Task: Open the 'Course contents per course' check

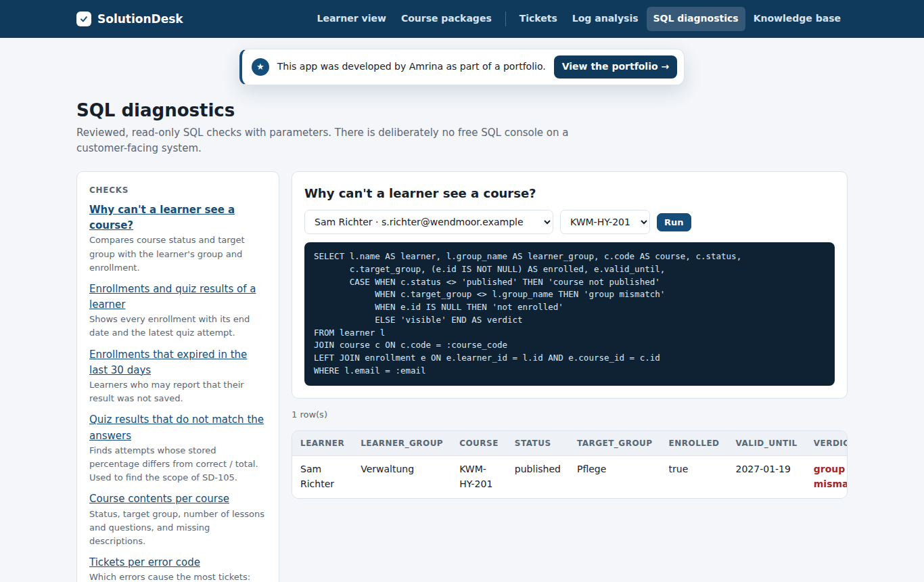Action: [x=159, y=498]
